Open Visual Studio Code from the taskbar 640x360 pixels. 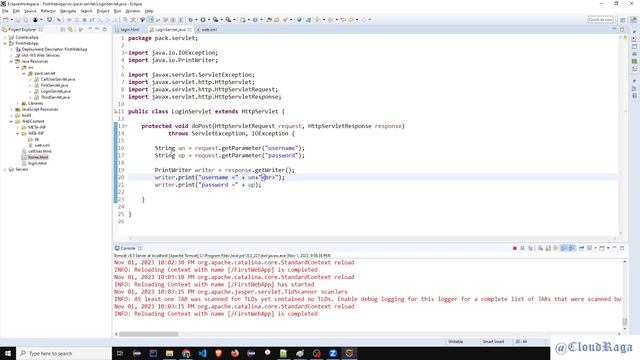pyautogui.click(x=202, y=353)
